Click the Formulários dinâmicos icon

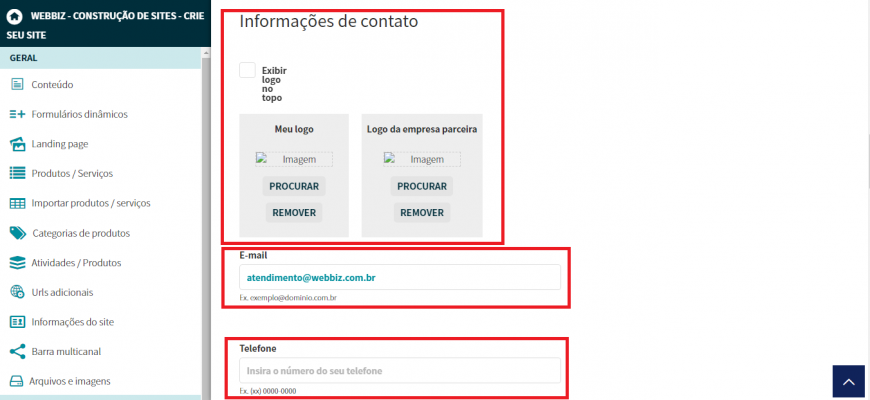17,114
